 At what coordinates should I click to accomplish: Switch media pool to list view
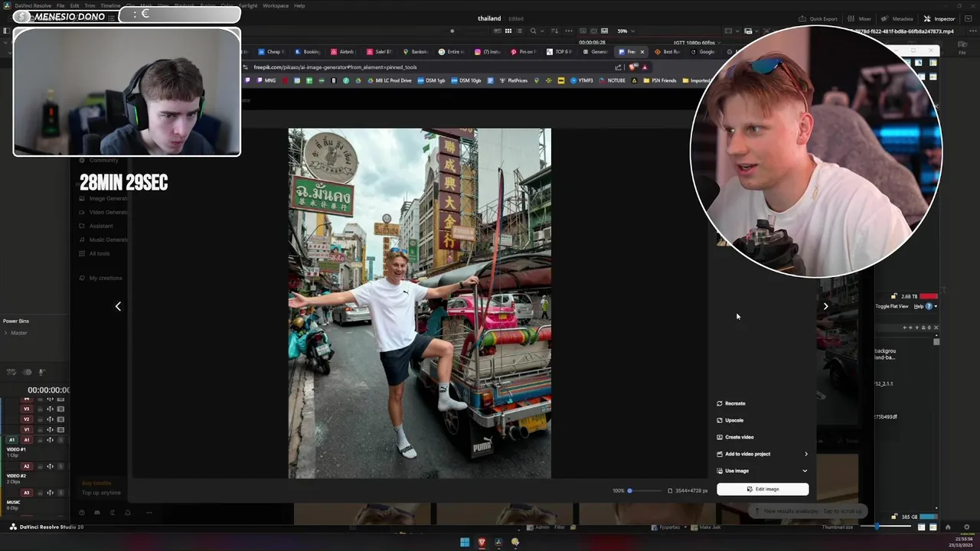(519, 31)
